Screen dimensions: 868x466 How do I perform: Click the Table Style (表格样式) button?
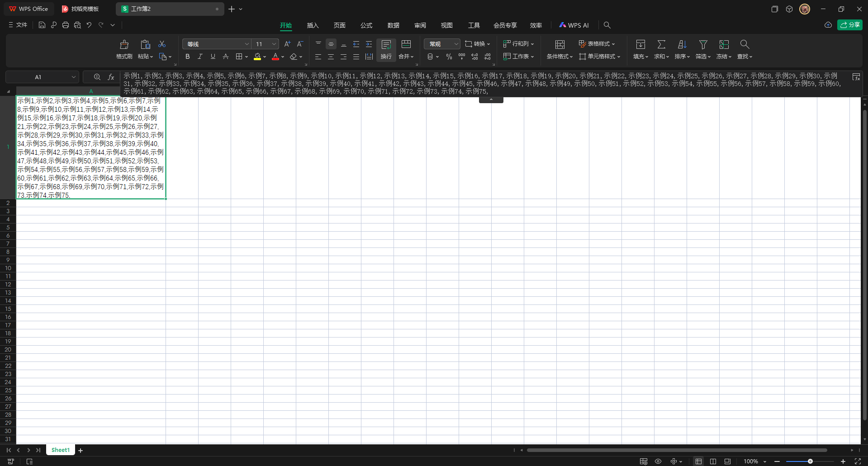pos(597,44)
